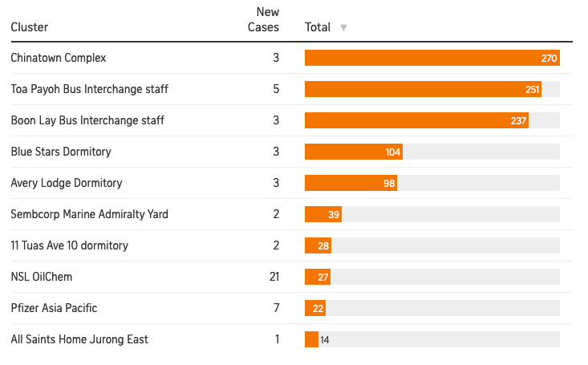The image size is (588, 365).
Task: Click the Pfizer Asia Pacific 22 total bar
Action: tap(314, 308)
